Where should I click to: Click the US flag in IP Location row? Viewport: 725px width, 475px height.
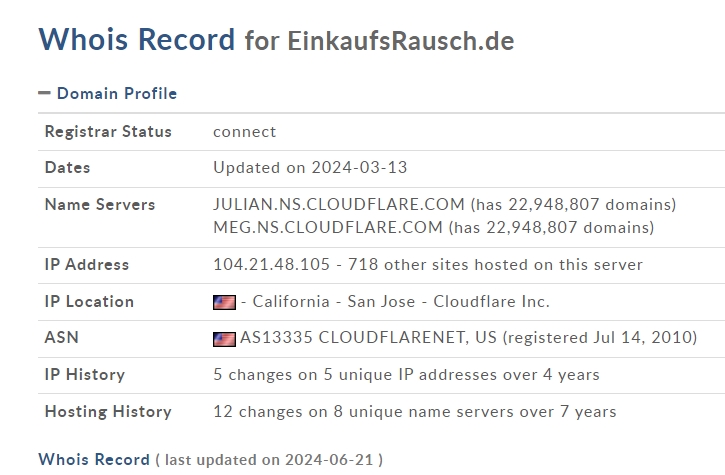pos(224,302)
